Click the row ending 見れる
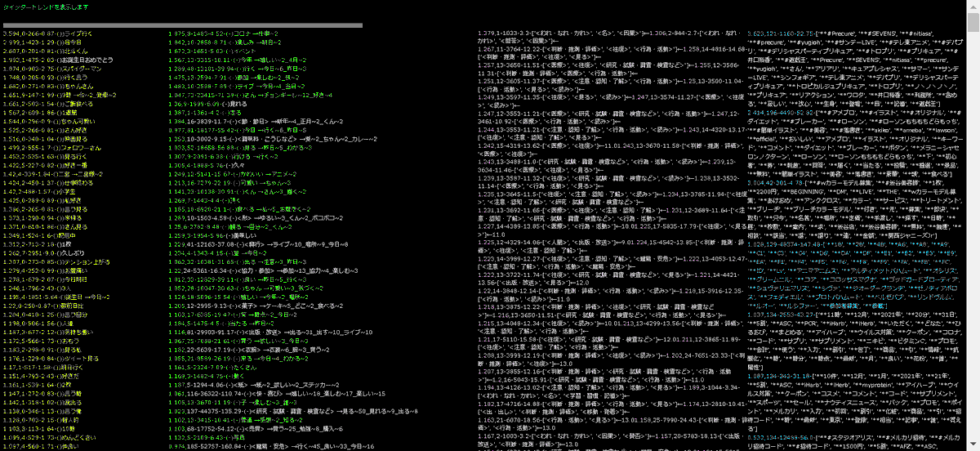This screenshot has width=980, height=451. 208,105
